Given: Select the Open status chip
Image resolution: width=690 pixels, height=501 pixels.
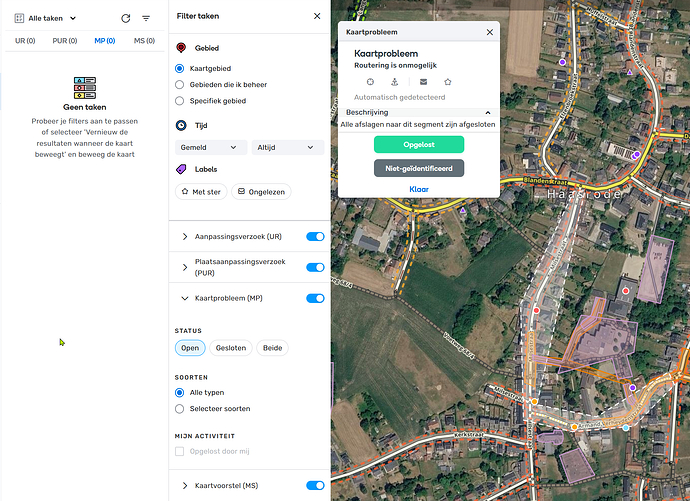Looking at the screenshot, I should pyautogui.click(x=190, y=348).
